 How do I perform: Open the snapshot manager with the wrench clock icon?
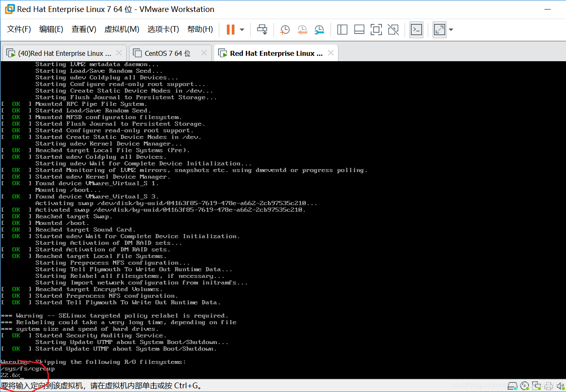tap(319, 29)
